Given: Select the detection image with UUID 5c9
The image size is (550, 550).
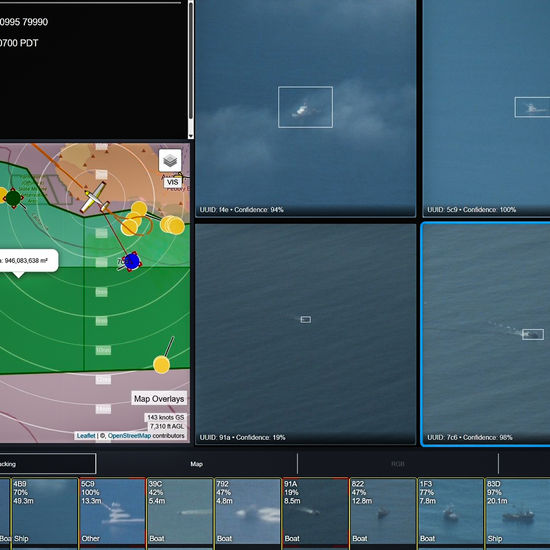Looking at the screenshot, I should coord(486,108).
